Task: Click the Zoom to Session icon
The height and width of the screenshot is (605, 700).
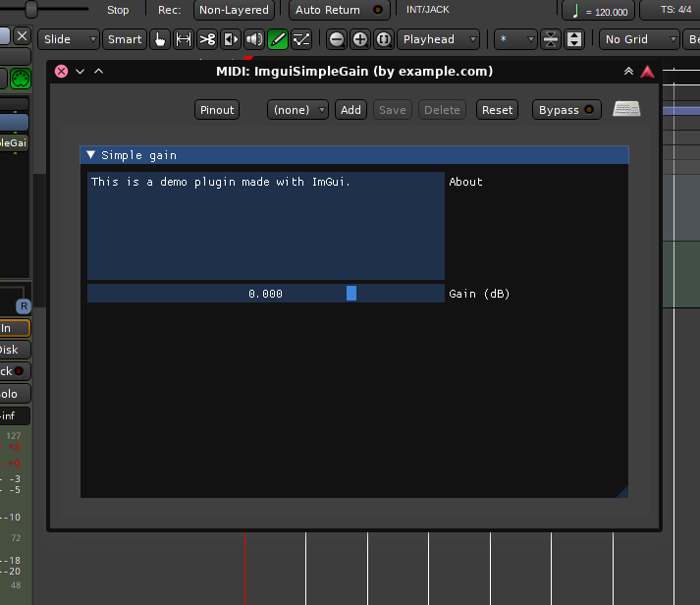Action: point(384,39)
